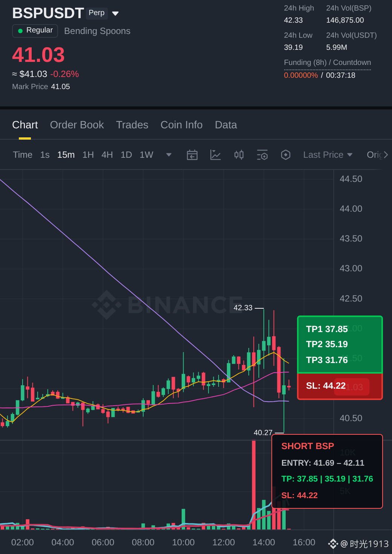Viewport: 392px width, 554px height.
Task: Expand the more intervals dropdown arrow
Action: 169,155
